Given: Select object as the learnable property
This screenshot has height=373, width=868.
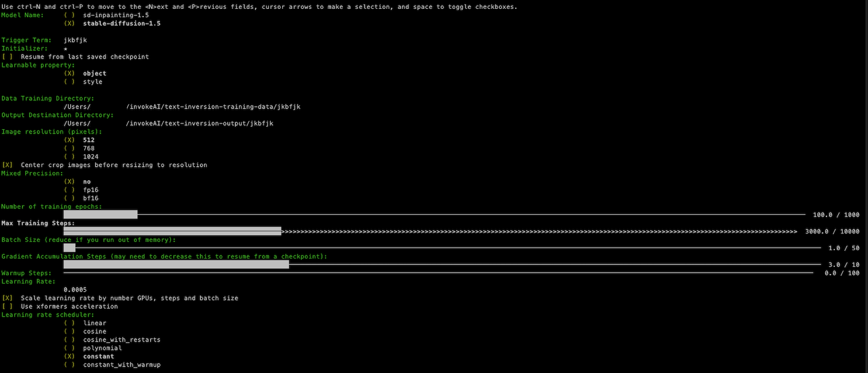Looking at the screenshot, I should click(x=69, y=73).
